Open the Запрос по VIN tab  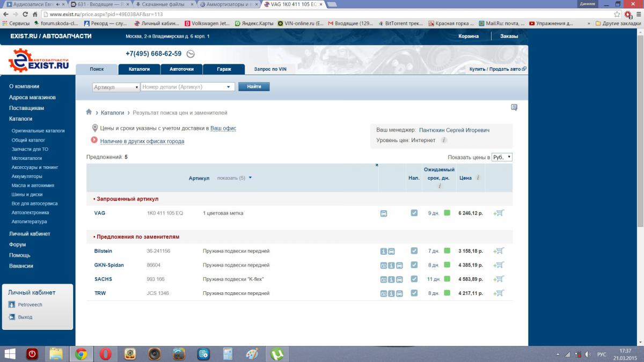(x=270, y=69)
